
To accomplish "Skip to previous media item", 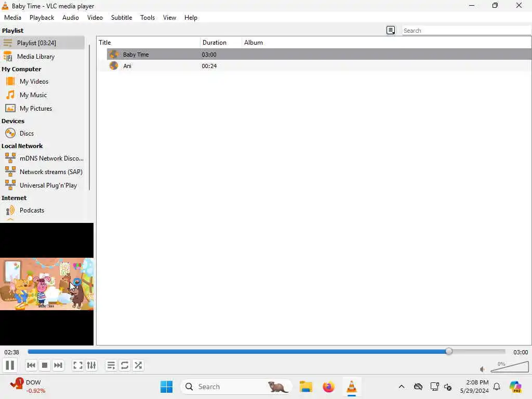I will (31, 365).
